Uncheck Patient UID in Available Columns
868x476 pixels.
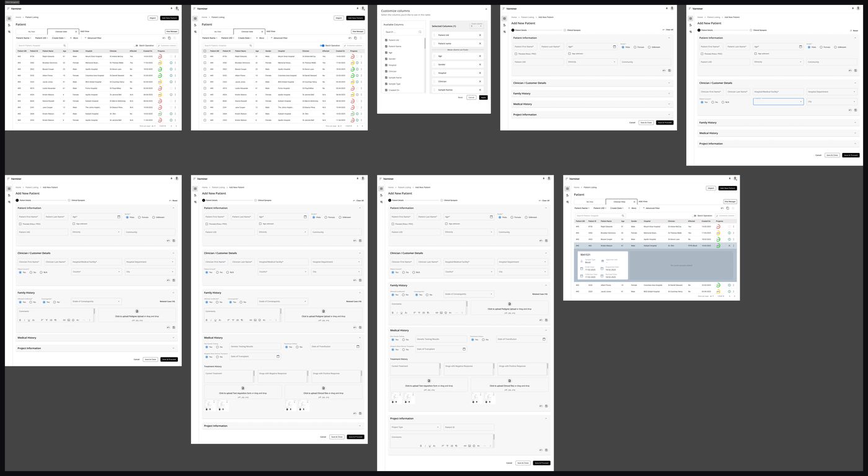[386, 40]
